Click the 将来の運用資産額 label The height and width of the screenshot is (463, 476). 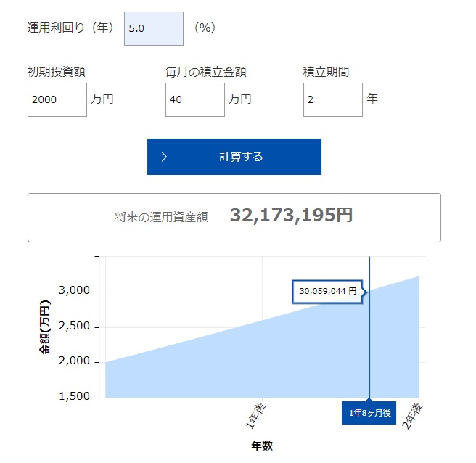coord(161,216)
